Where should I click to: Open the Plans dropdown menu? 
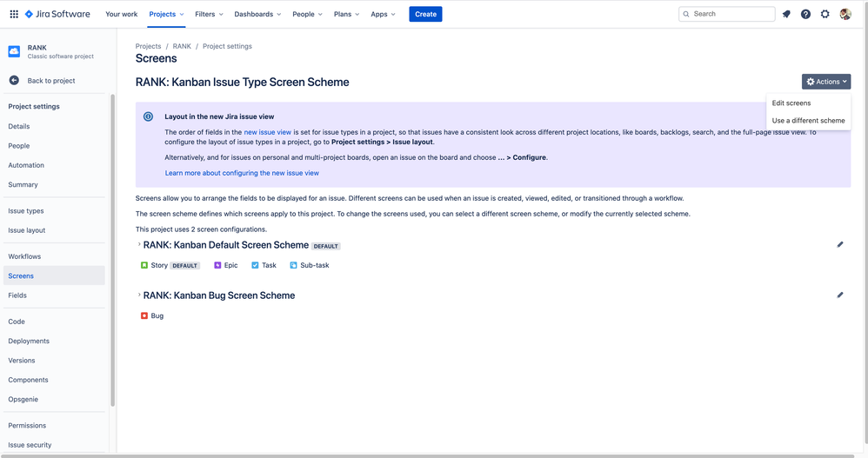point(346,15)
